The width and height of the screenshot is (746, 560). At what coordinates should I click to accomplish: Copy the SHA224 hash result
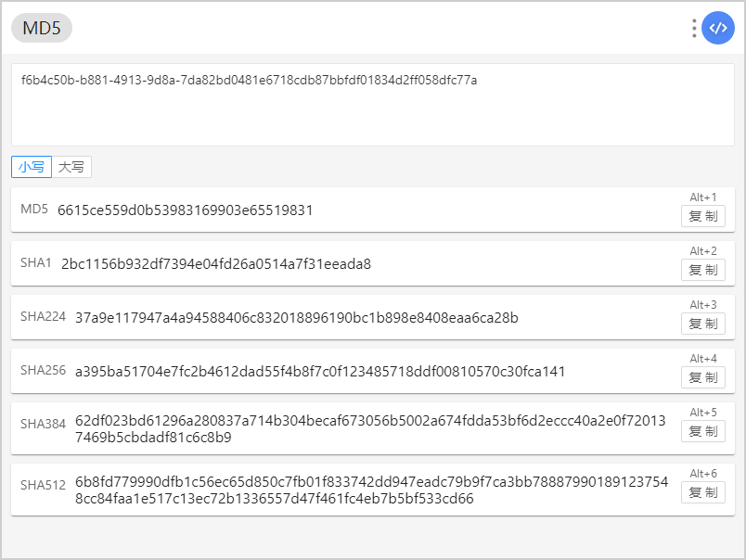click(702, 324)
